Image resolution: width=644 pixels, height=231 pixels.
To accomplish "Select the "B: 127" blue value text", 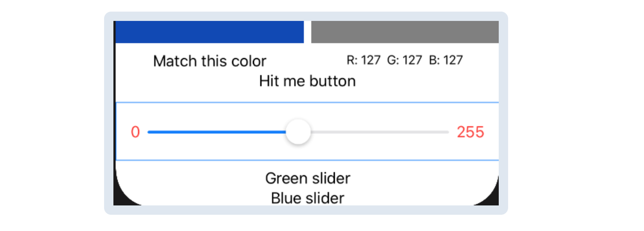I will [x=446, y=60].
